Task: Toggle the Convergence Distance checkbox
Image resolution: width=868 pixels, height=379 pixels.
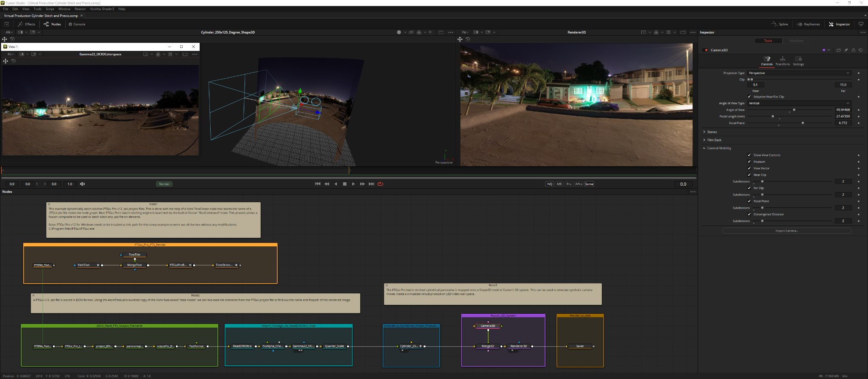Action: pyautogui.click(x=749, y=214)
